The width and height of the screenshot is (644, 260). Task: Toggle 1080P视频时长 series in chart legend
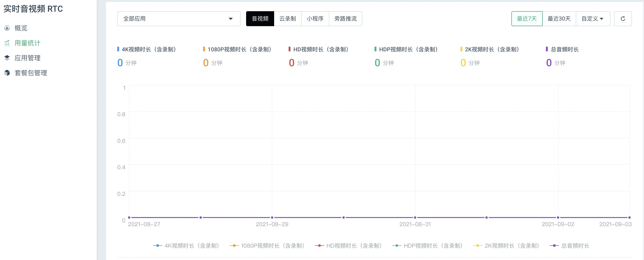click(267, 246)
